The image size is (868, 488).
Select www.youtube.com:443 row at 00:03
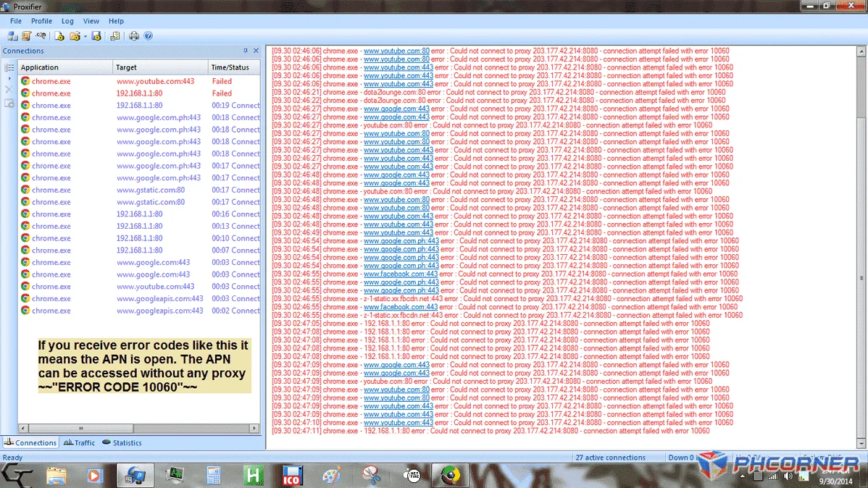point(139,286)
